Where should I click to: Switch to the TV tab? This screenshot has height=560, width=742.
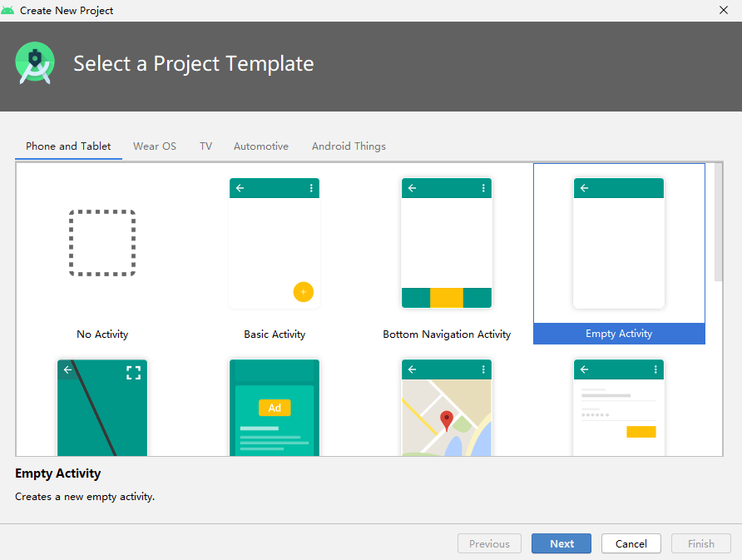pos(205,146)
